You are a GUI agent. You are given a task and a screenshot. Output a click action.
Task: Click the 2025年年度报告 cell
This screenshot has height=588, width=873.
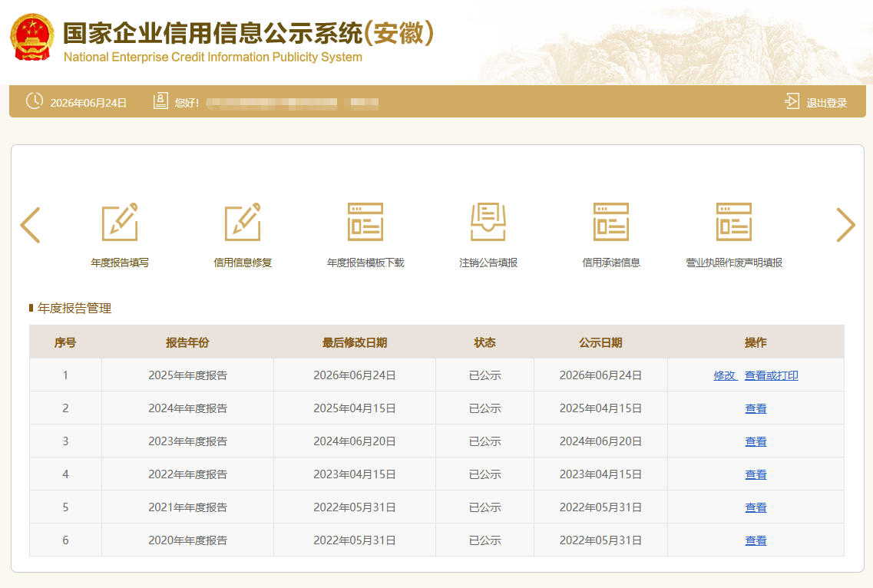point(187,375)
